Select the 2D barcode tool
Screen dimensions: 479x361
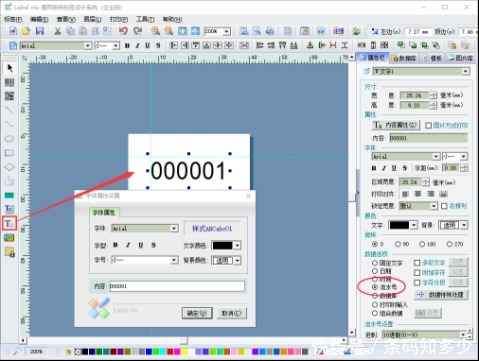pyautogui.click(x=10, y=96)
